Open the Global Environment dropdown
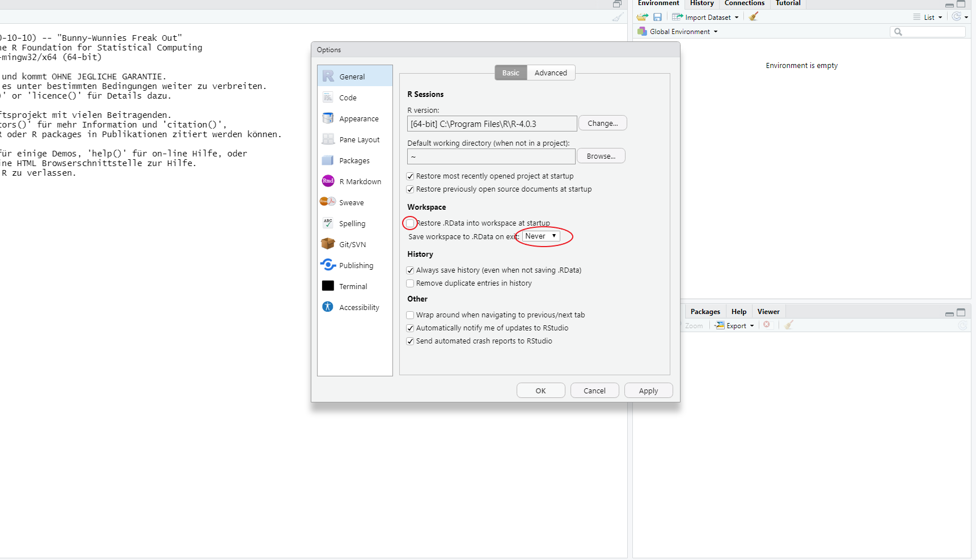This screenshot has width=976, height=560. click(x=684, y=32)
